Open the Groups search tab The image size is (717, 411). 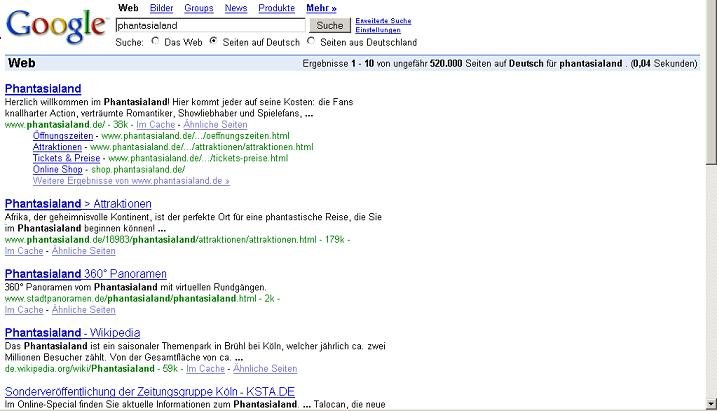[199, 8]
